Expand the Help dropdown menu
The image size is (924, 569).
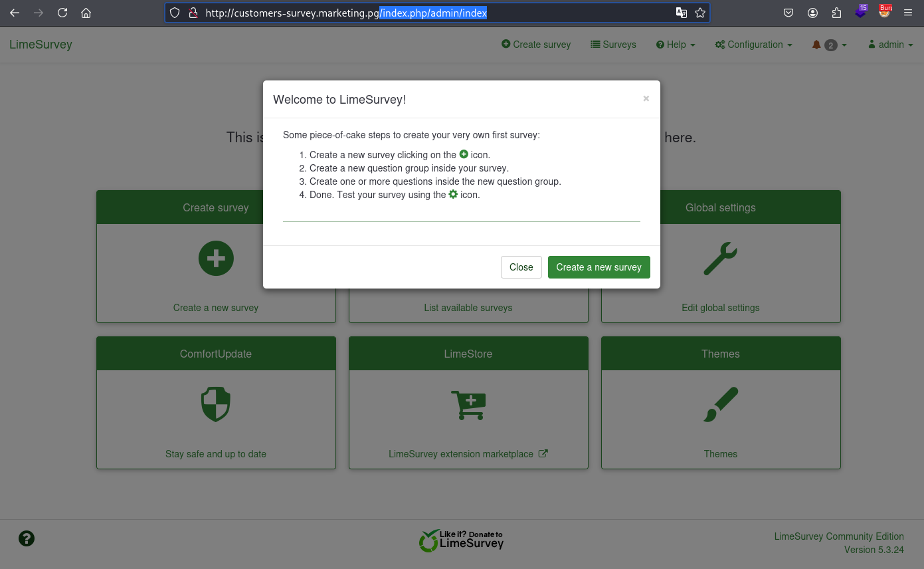point(676,45)
